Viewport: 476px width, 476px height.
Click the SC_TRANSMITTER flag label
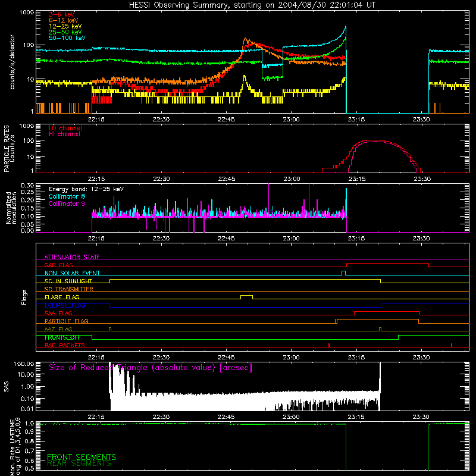69,289
